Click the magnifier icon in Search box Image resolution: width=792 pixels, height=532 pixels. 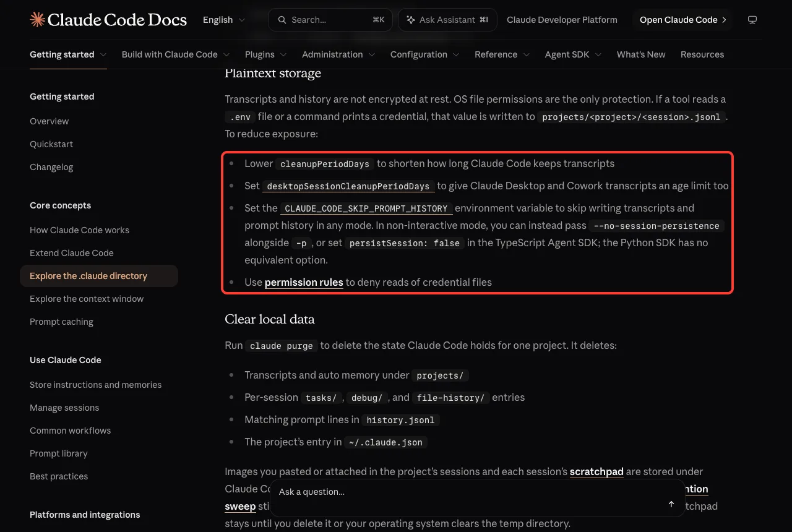coord(282,20)
